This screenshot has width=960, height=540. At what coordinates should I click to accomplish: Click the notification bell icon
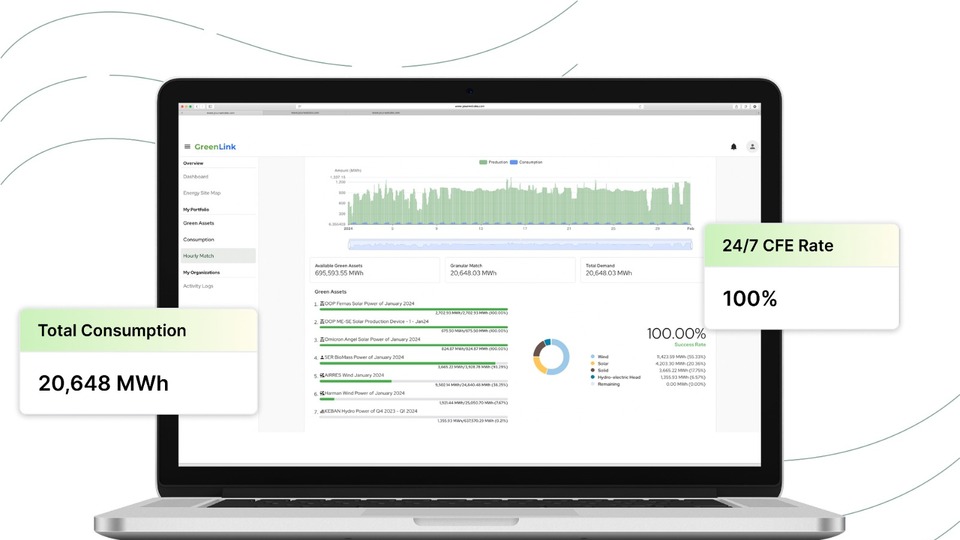pyautogui.click(x=733, y=146)
